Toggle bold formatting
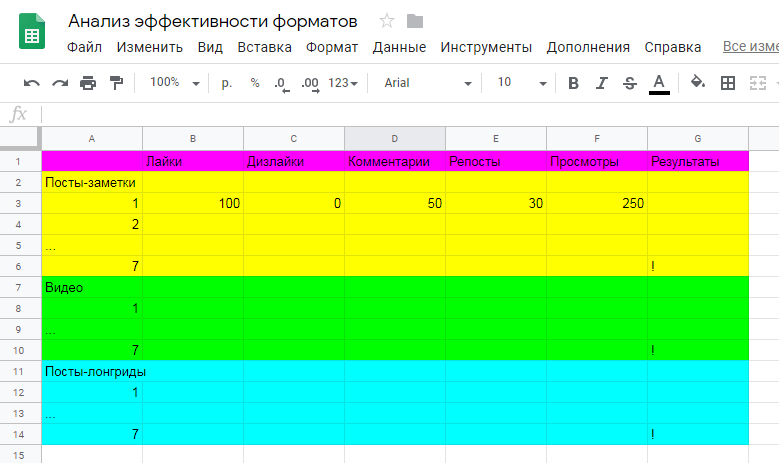 573,83
